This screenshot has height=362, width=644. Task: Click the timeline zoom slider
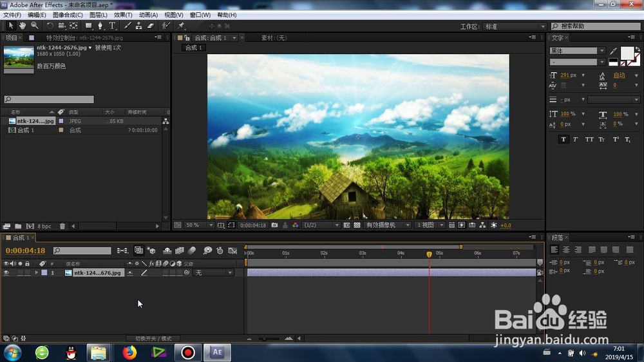(x=269, y=339)
